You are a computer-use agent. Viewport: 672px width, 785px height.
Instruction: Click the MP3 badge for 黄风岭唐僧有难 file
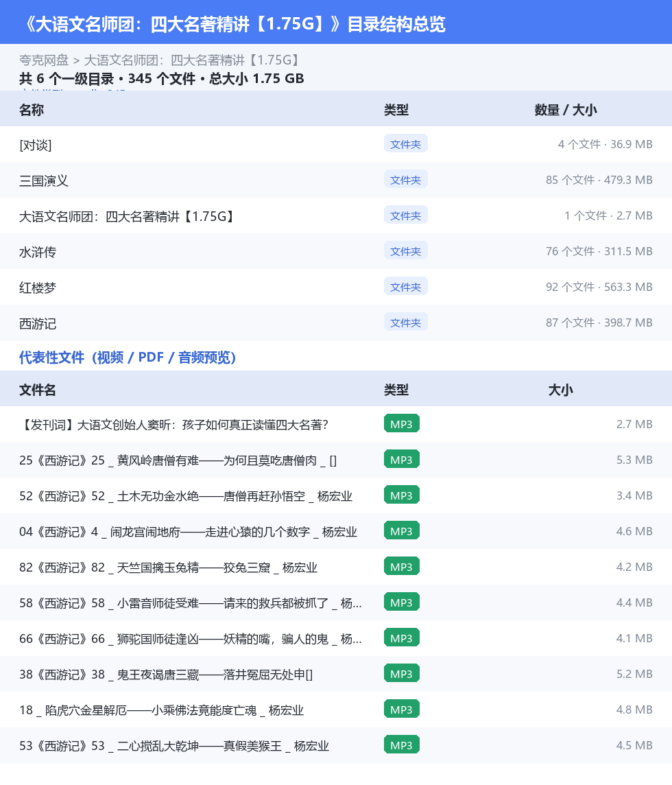402,460
